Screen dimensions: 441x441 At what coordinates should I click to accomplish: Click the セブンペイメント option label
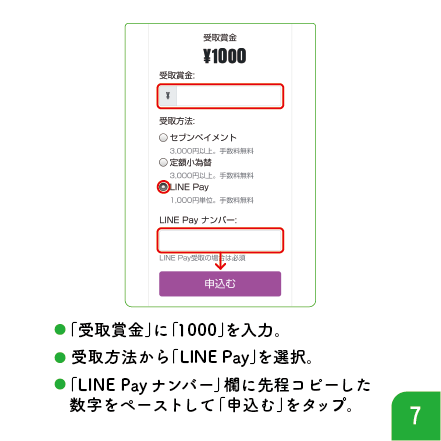tap(203, 137)
